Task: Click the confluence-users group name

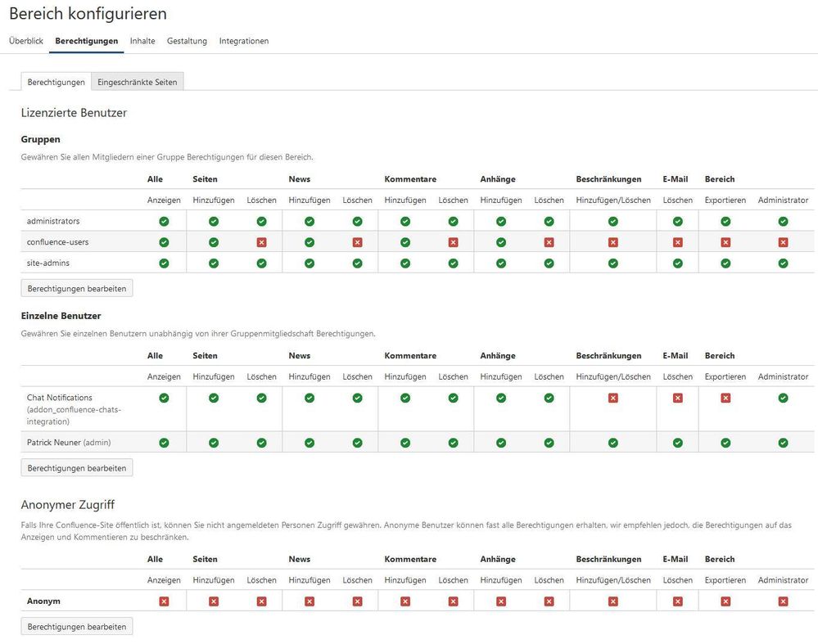Action: click(57, 242)
